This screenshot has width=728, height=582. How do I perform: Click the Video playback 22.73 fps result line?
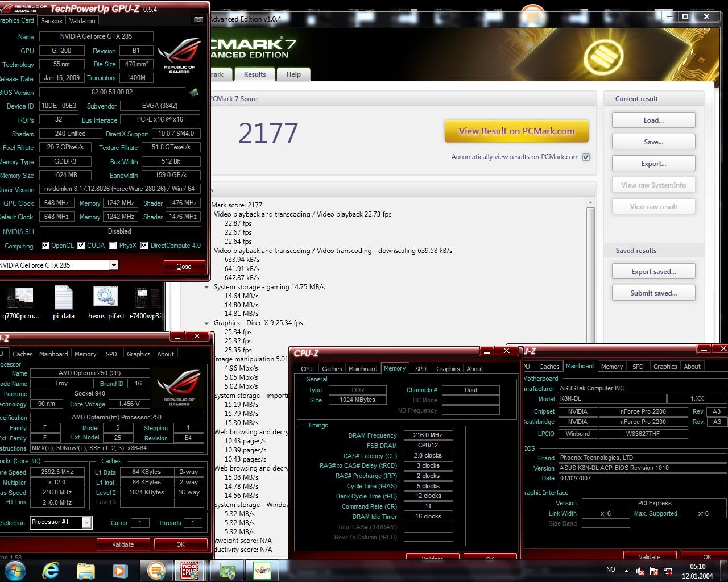[303, 214]
